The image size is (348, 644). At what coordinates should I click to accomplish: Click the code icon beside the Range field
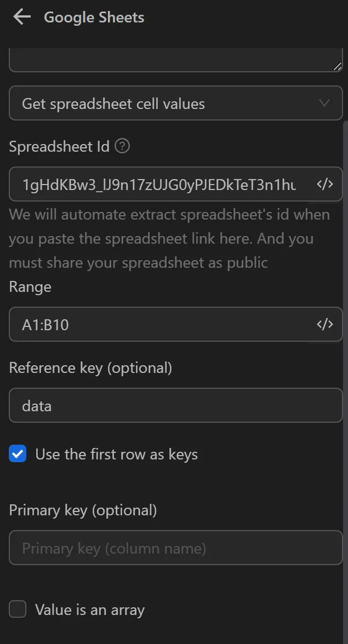(x=325, y=324)
